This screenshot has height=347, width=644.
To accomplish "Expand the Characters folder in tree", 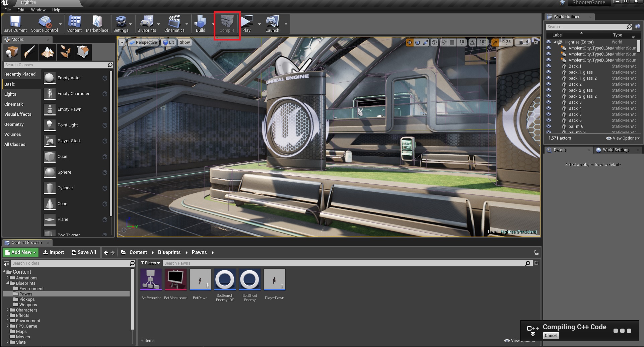I will tap(7, 310).
